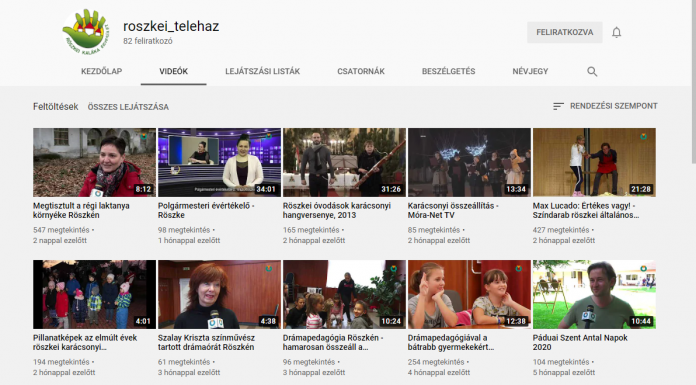Viewport: 696px width, 385px height.
Task: Click the 34:01 duration badge
Action: click(266, 190)
